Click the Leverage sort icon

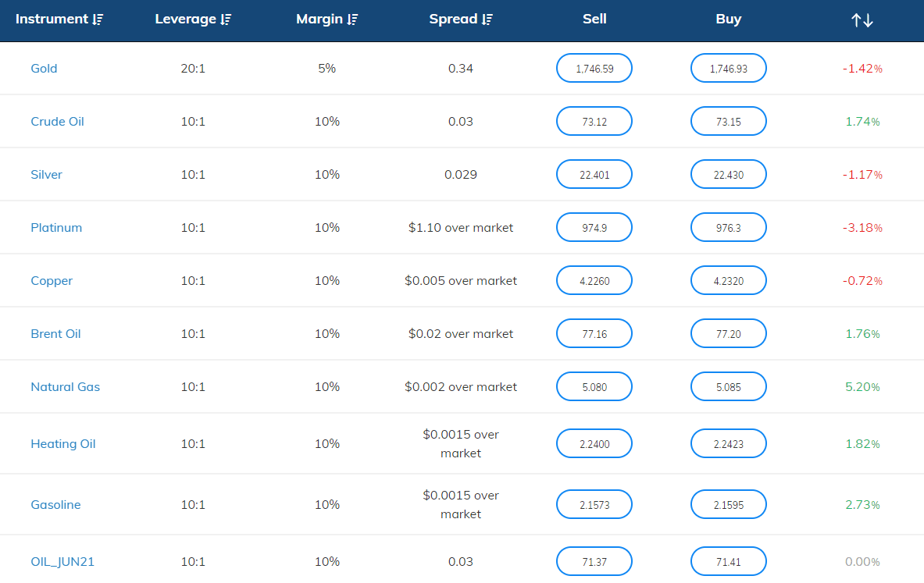click(x=226, y=20)
